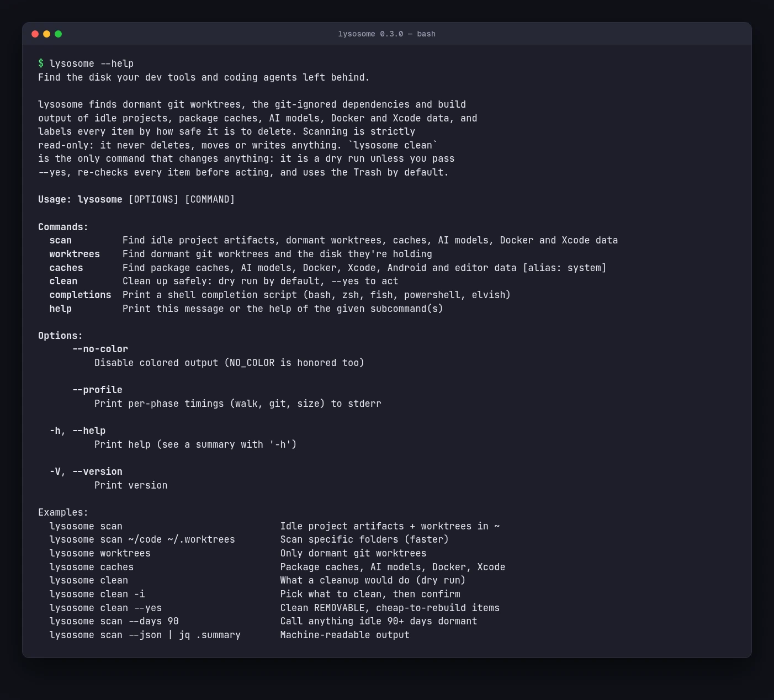Click the yellow minimize window button
Image resolution: width=774 pixels, height=700 pixels.
coord(46,34)
